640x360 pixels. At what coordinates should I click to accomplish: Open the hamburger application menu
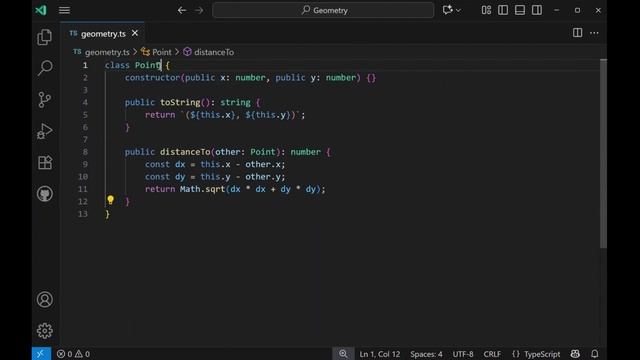point(64,10)
